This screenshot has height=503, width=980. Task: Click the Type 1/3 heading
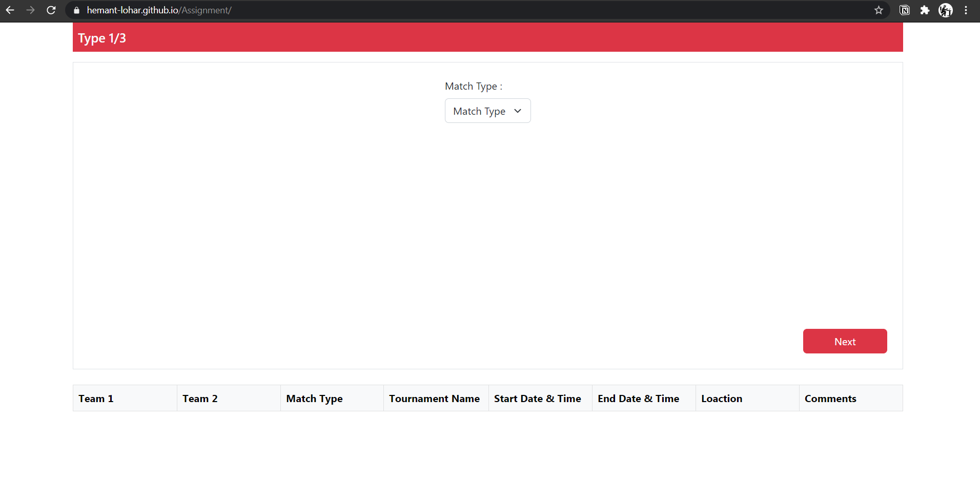click(102, 38)
